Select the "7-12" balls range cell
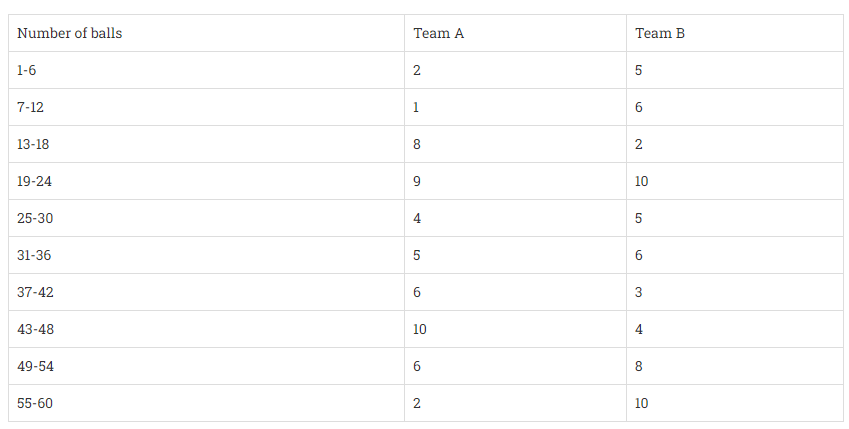This screenshot has width=849, height=429. coord(31,107)
